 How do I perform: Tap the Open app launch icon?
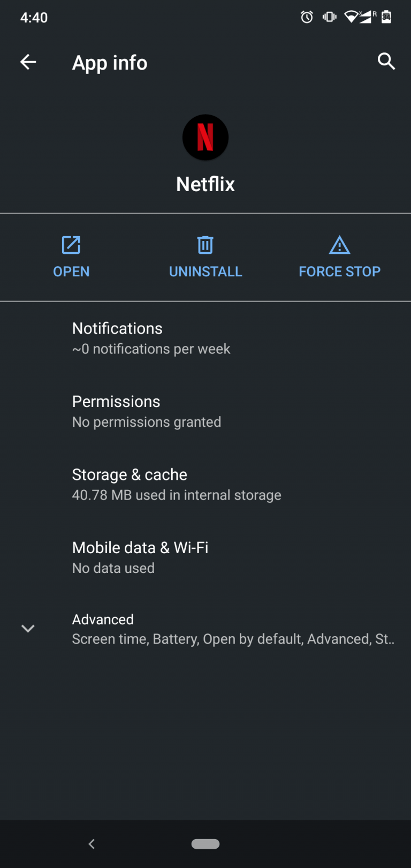tap(71, 245)
